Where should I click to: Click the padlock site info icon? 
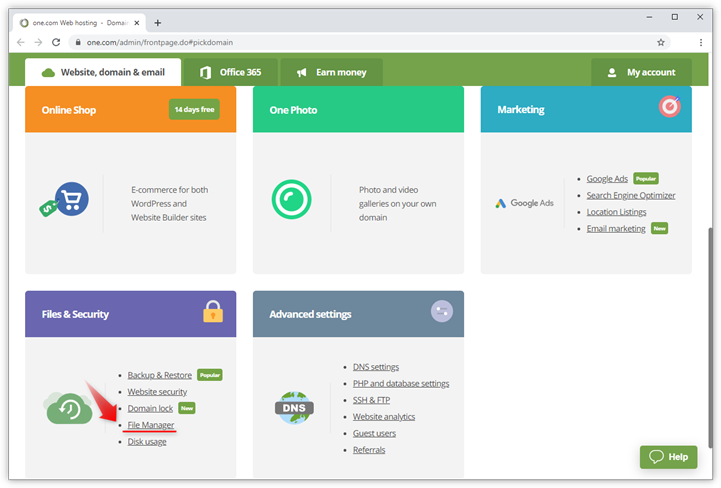78,42
